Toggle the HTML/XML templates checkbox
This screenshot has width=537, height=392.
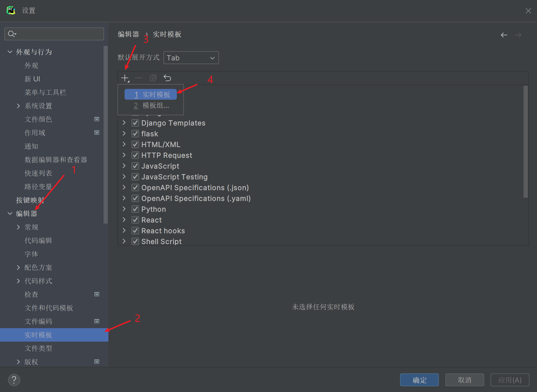click(135, 144)
